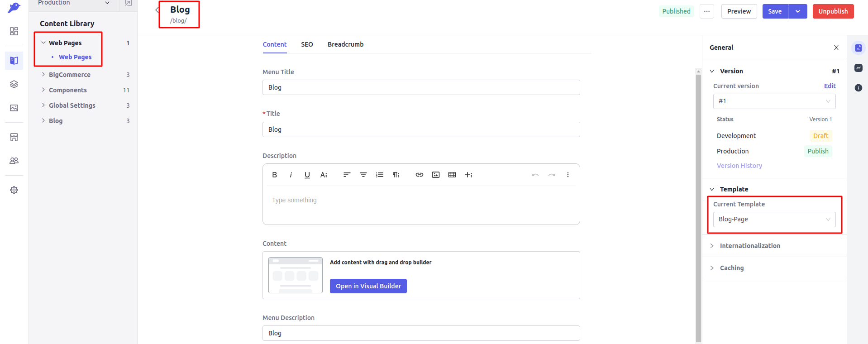Viewport: 868px width, 344px height.
Task: Open the Content Library book icon
Action: 14,60
